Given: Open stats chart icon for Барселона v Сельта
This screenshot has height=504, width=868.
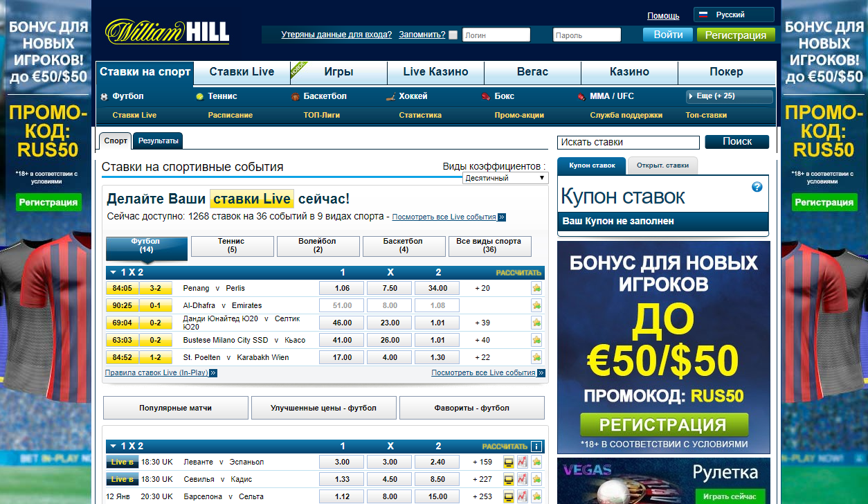Looking at the screenshot, I should 523,496.
